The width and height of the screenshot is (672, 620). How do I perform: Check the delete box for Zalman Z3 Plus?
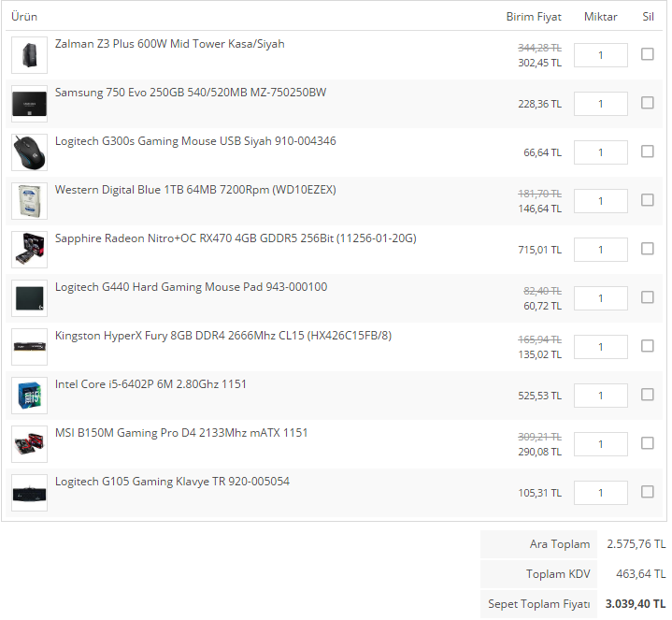pyautogui.click(x=647, y=54)
